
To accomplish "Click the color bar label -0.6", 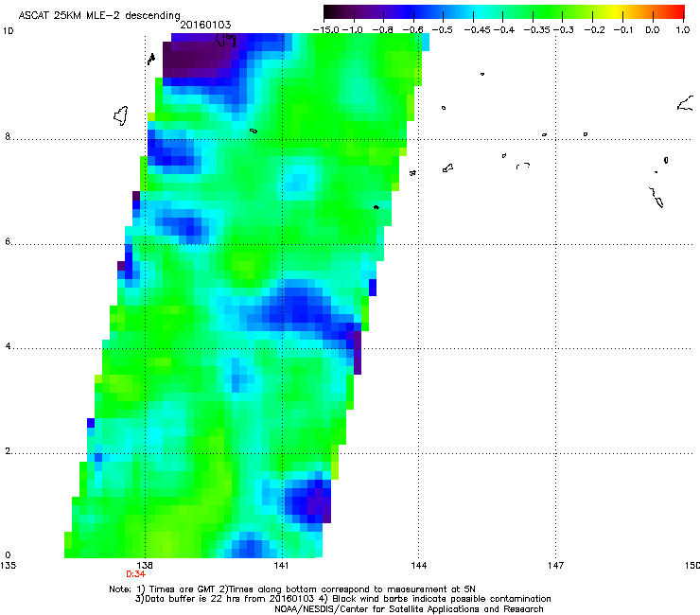I will coord(412,30).
